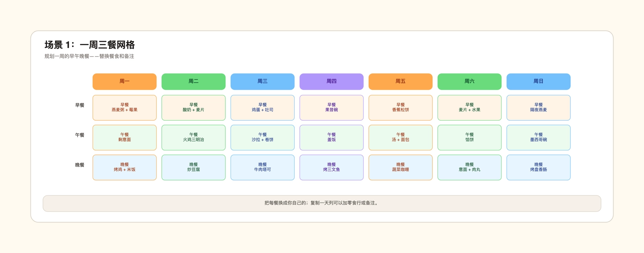Open the 墨西哥碗 lunch card
Screen dimensions: 644x253
point(539,138)
